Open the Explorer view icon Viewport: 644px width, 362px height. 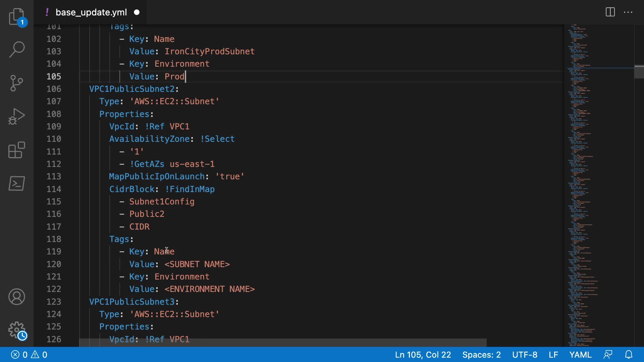click(x=16, y=16)
